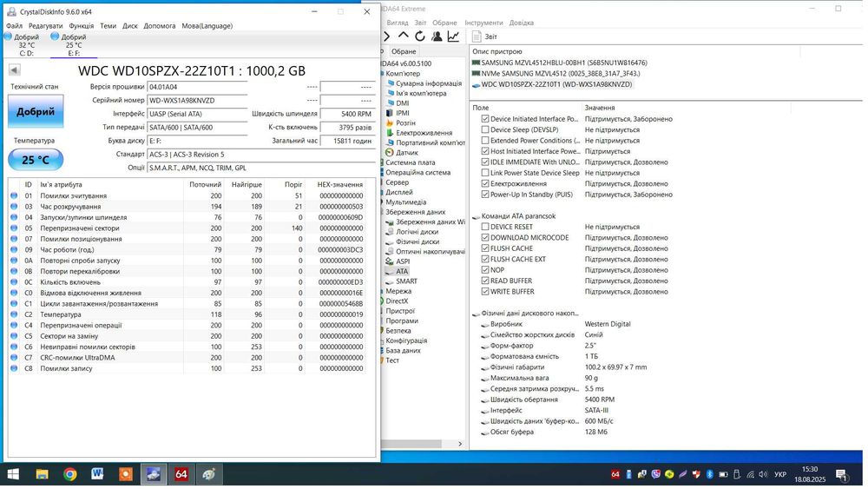
Task: Click the AIDA64 forward navigation arrow
Action: pyautogui.click(x=387, y=36)
